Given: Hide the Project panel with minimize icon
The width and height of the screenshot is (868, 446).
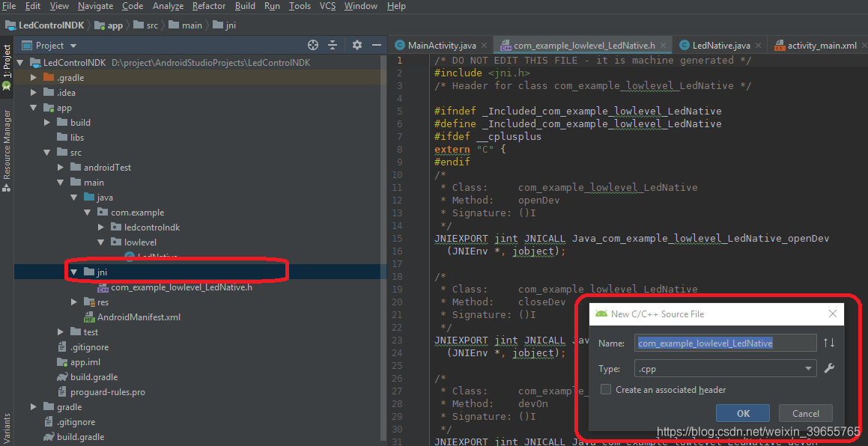Looking at the screenshot, I should click(377, 46).
